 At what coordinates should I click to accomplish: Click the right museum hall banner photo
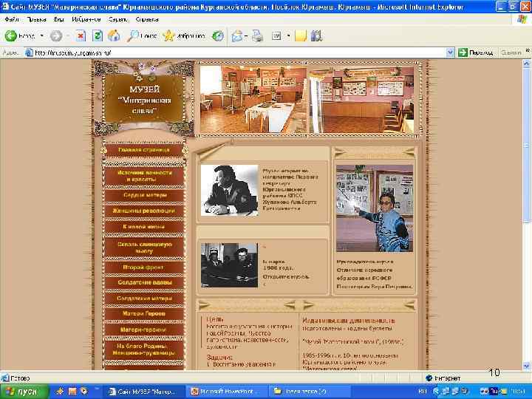pos(361,100)
